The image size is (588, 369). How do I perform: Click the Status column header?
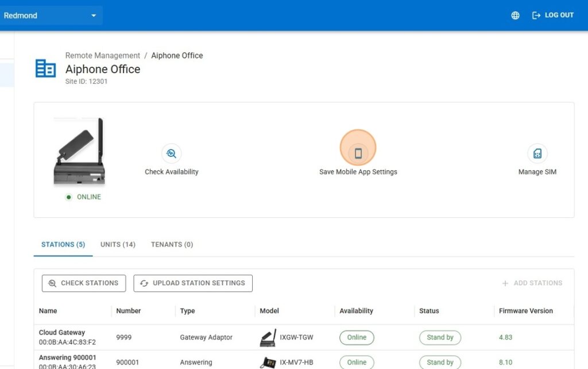[429, 311]
